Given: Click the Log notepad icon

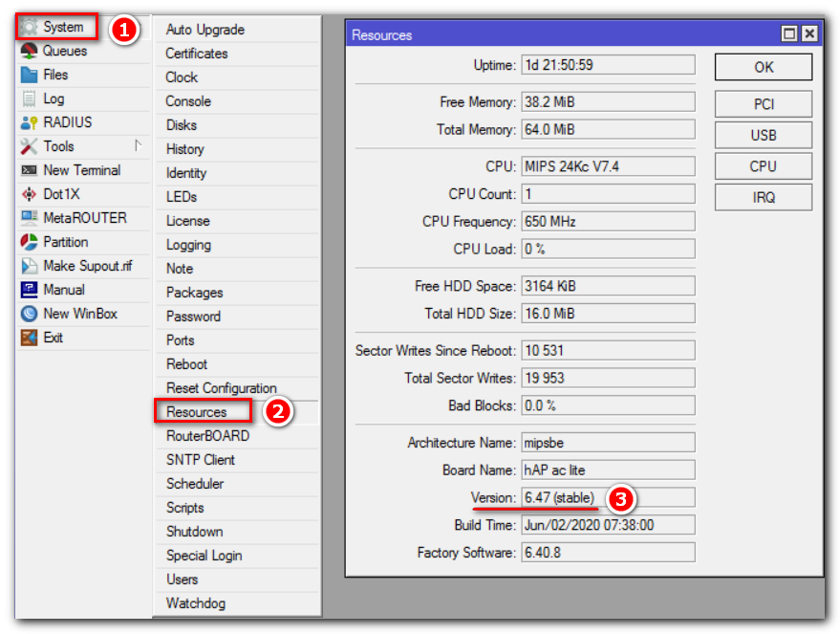Looking at the screenshot, I should (29, 98).
